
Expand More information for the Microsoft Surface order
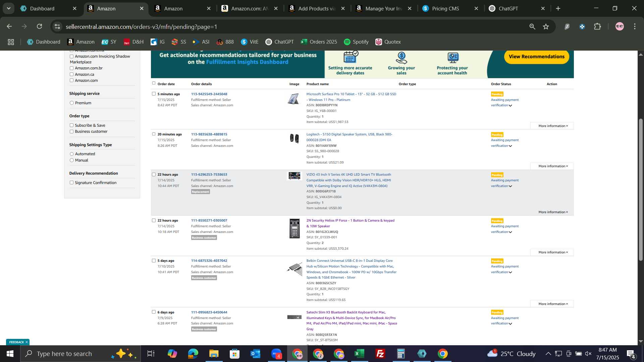[x=552, y=126]
